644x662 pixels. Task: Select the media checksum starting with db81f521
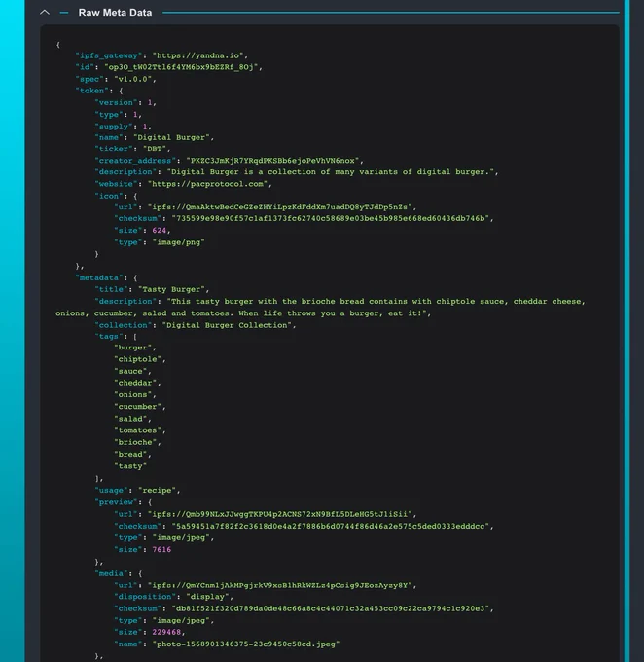coord(331,608)
